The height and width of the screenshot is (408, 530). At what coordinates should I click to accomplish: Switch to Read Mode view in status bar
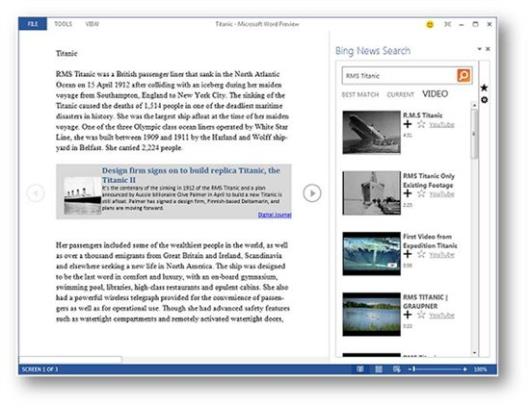click(x=360, y=369)
